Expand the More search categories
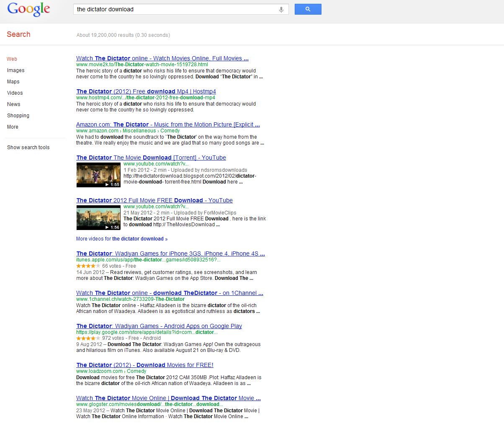 [13, 127]
